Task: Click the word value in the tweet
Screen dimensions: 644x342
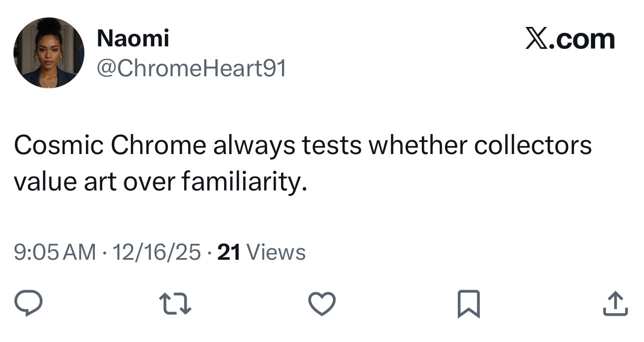Action: point(43,182)
